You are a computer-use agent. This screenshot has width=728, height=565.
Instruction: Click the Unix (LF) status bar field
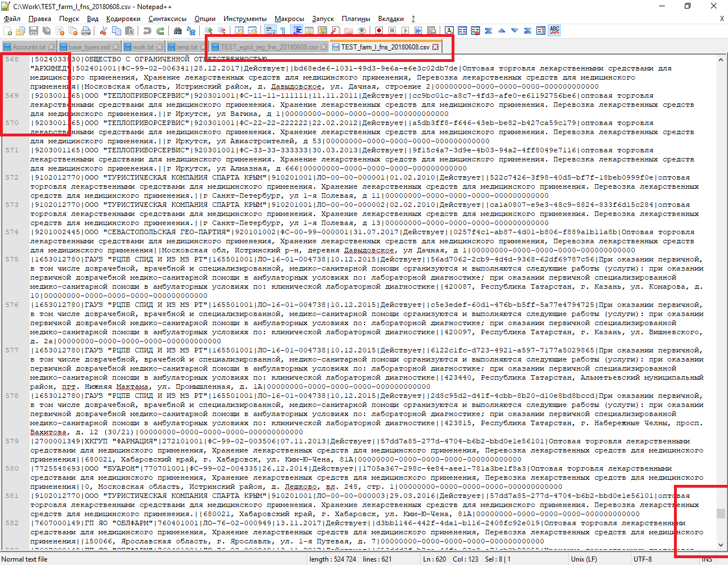585,559
